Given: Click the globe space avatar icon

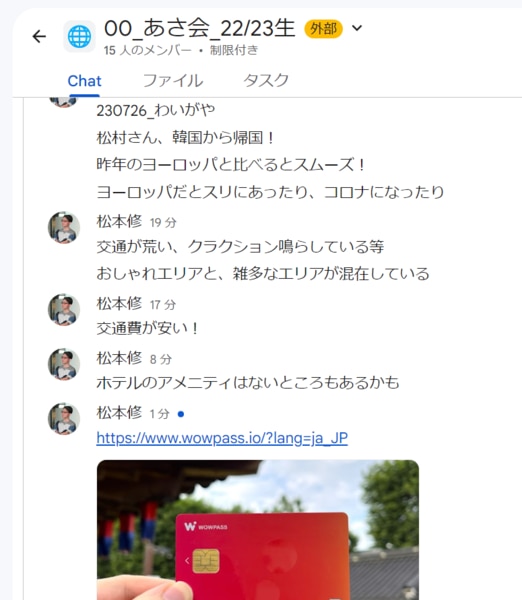Looking at the screenshot, I should click(79, 37).
